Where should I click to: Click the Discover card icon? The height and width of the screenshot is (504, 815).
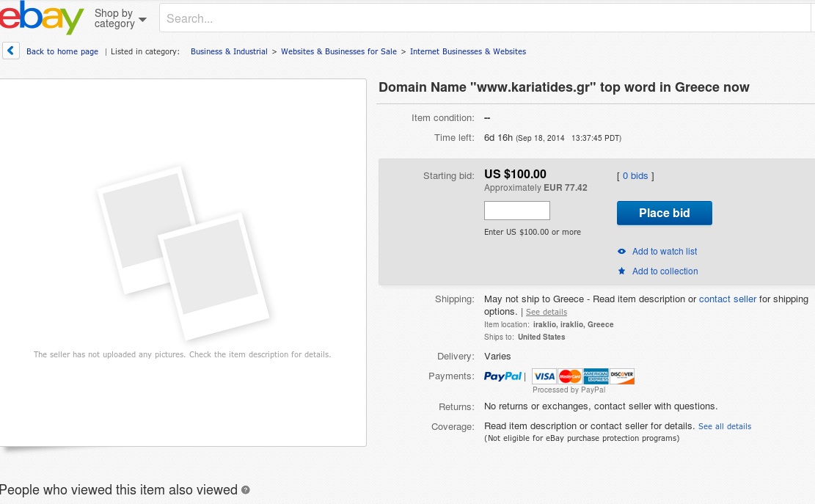tap(621, 376)
